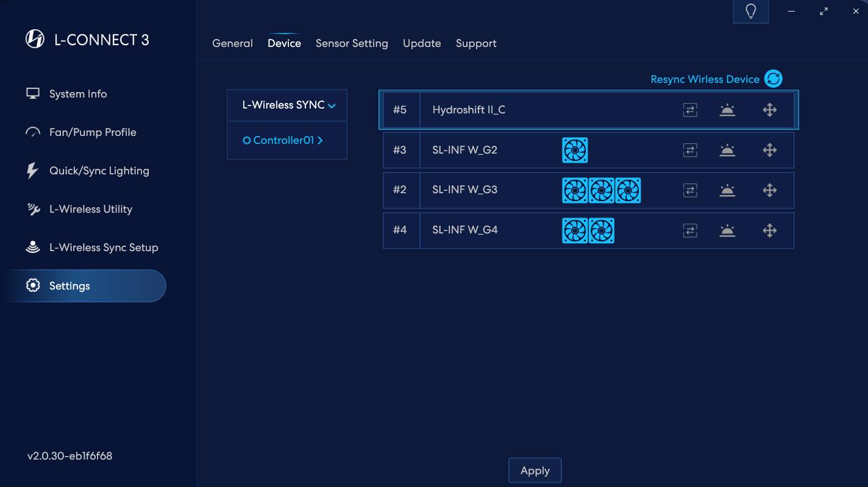Viewport: 868px width, 487px height.
Task: Open L-Wireless Utility page
Action: pyautogui.click(x=90, y=209)
